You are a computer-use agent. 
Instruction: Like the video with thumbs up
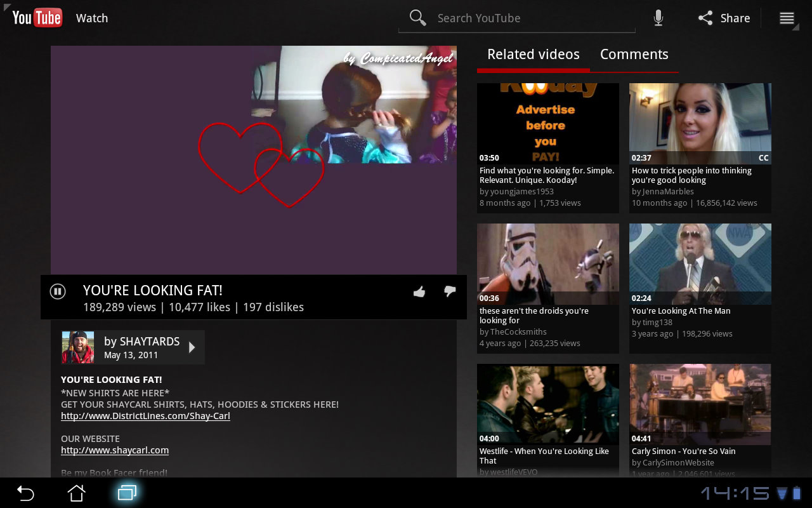(x=419, y=291)
